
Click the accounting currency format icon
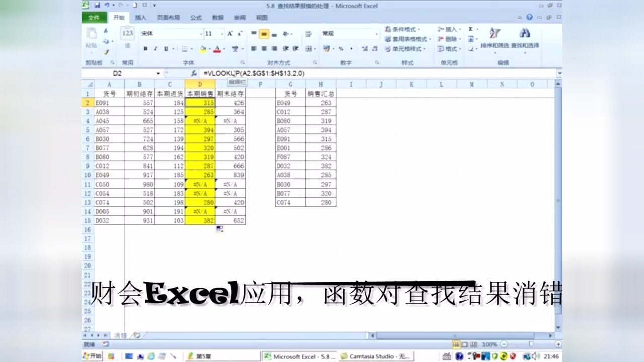327,49
